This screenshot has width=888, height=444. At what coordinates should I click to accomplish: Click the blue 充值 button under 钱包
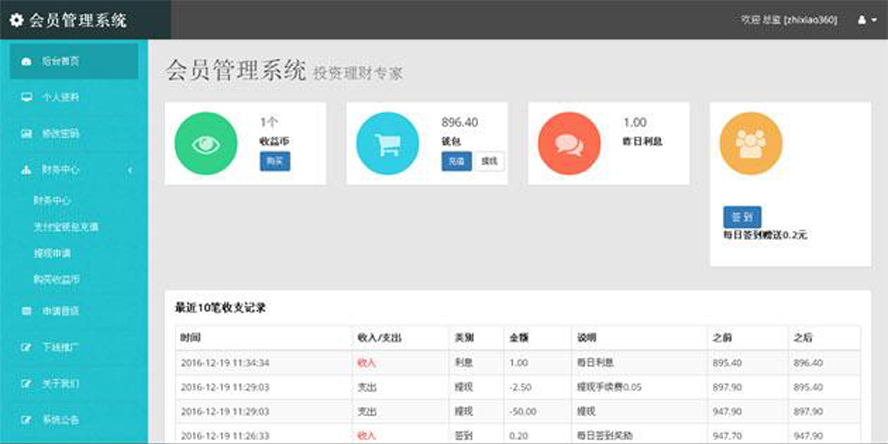456,161
